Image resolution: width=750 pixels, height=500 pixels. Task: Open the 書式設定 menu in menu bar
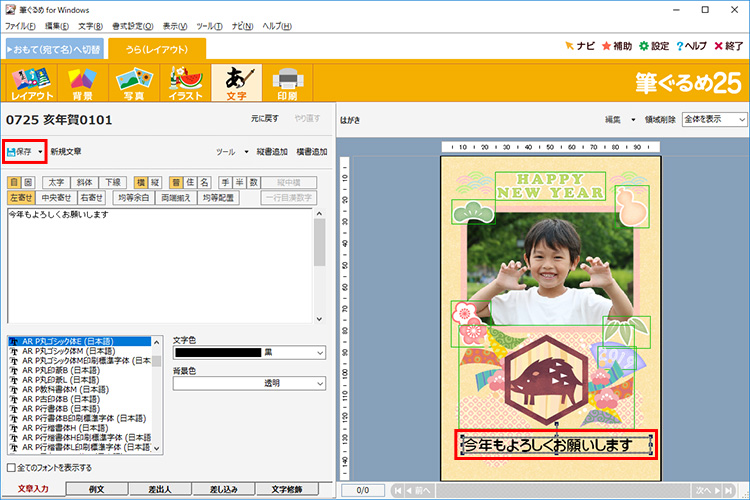pyautogui.click(x=131, y=25)
